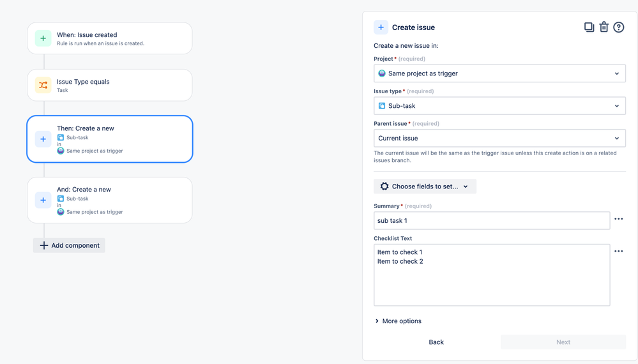The height and width of the screenshot is (364, 638).
Task: Click the Back button
Action: pyautogui.click(x=436, y=342)
